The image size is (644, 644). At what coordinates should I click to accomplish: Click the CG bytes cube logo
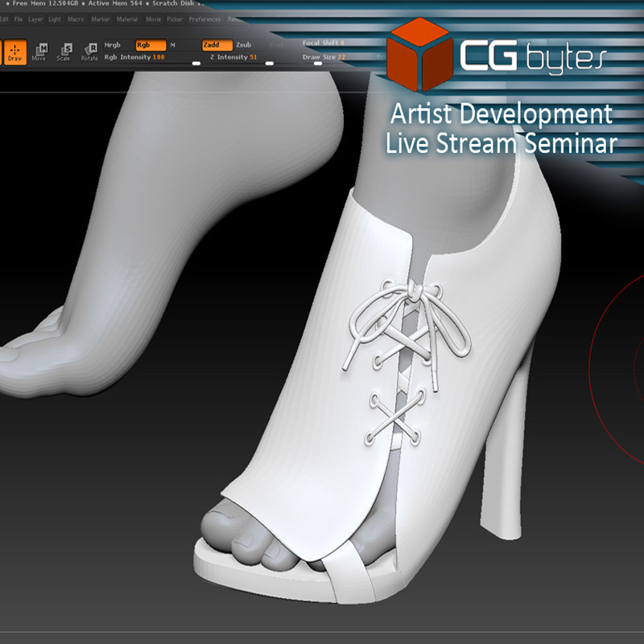pos(419,54)
